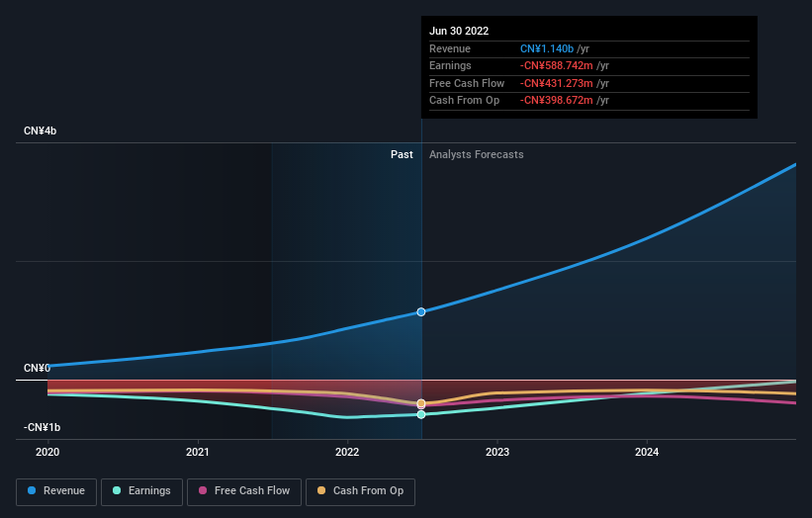Screen dimensions: 812x518
Task: Click the -CN¥431.273m free cash flow value
Action: [557, 83]
